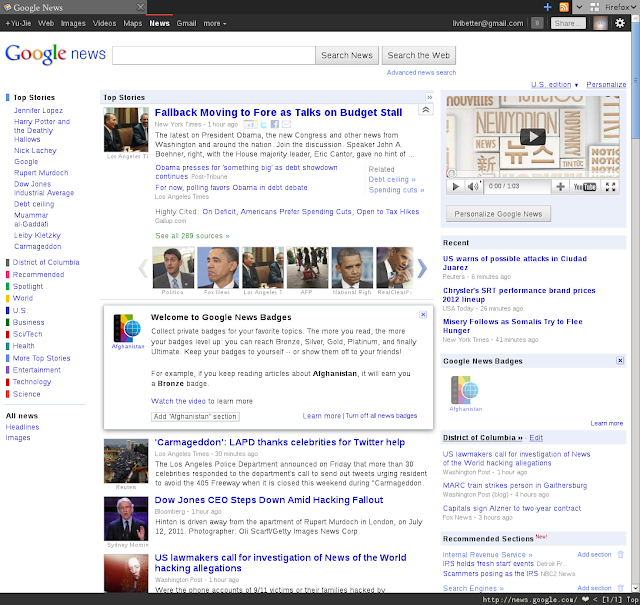The width and height of the screenshot is (640, 605).
Task: Open the profile avatar picture
Action: (600, 23)
